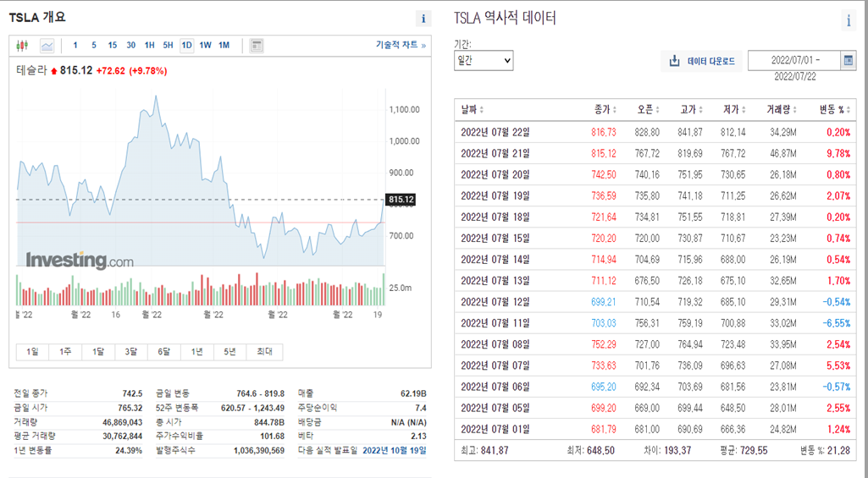
Task: Open the chart table view icon
Action: coord(257,46)
